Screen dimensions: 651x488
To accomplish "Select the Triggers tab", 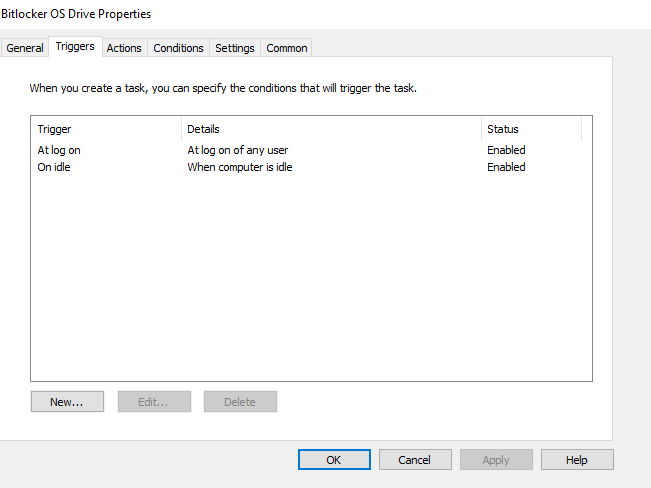I will coord(75,47).
